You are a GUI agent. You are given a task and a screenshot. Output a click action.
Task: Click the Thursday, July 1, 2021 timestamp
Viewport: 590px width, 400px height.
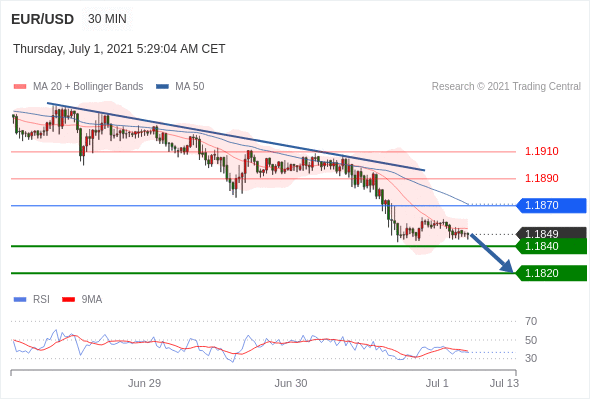tap(119, 49)
